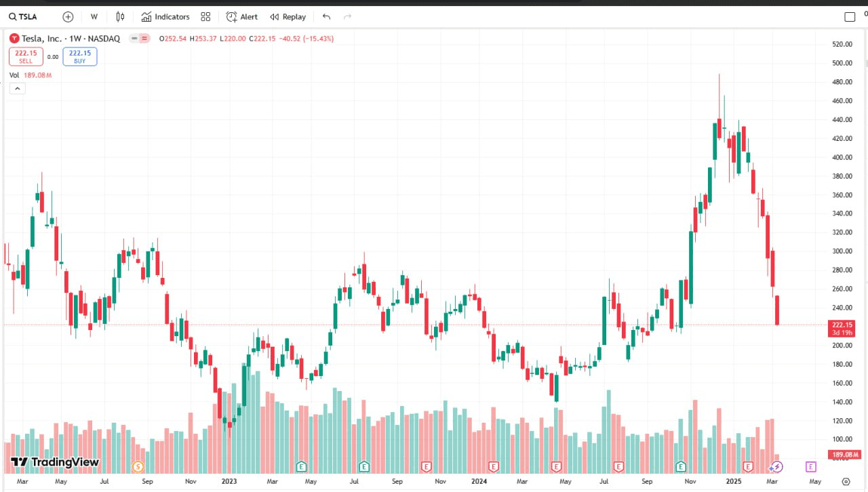Screen dimensions: 868x492
Task: Click the 2024 label on the time axis
Action: click(479, 482)
